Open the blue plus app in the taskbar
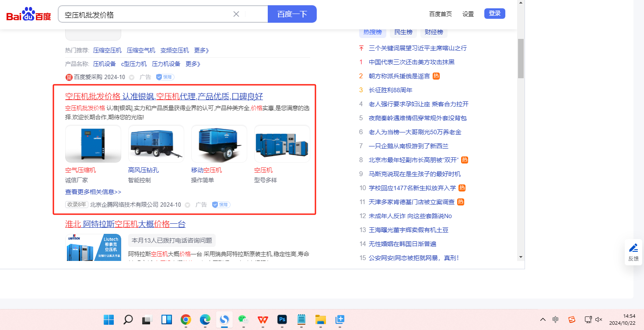Screen dimensions: 644x330 [x=340, y=320]
